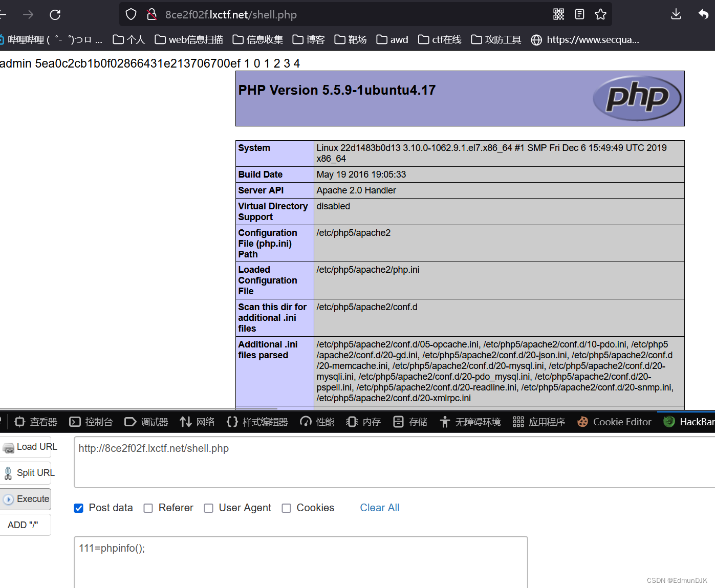This screenshot has width=715, height=588.
Task: Uncheck the Post data checkbox
Action: pyautogui.click(x=78, y=508)
